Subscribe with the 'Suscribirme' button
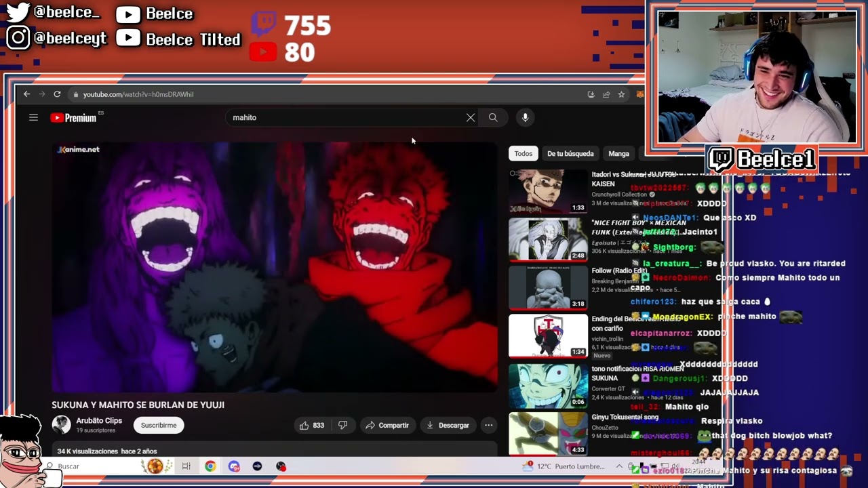 coord(159,425)
